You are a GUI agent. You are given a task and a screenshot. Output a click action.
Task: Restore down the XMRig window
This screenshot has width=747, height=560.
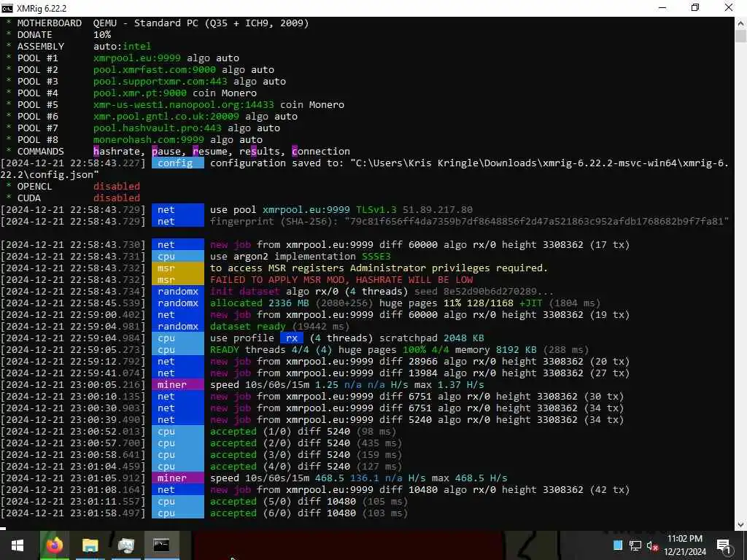tap(695, 7)
